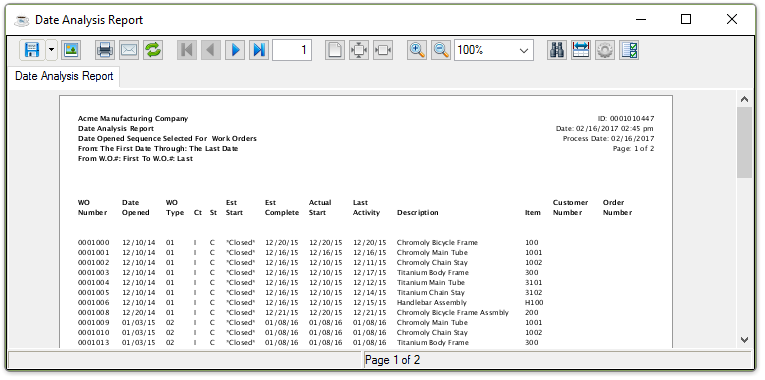Open the save options dropdown arrow

tap(51, 50)
